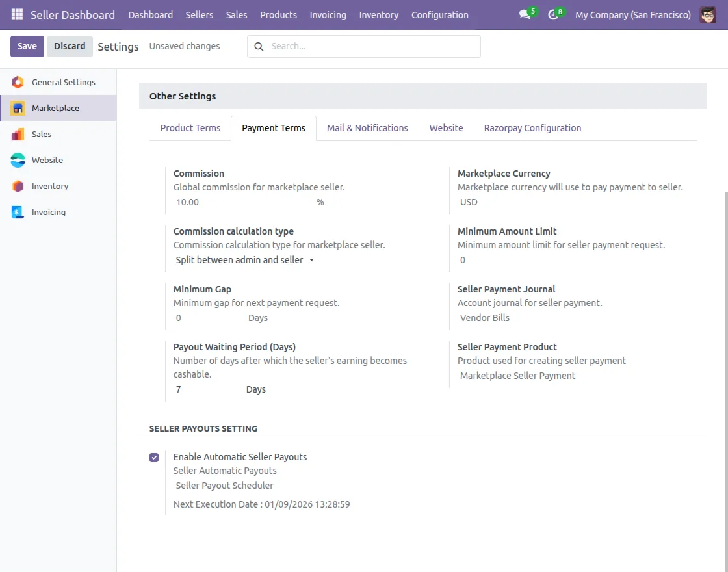Click the Marketplace sidebar icon
The width and height of the screenshot is (728, 572).
coord(18,108)
